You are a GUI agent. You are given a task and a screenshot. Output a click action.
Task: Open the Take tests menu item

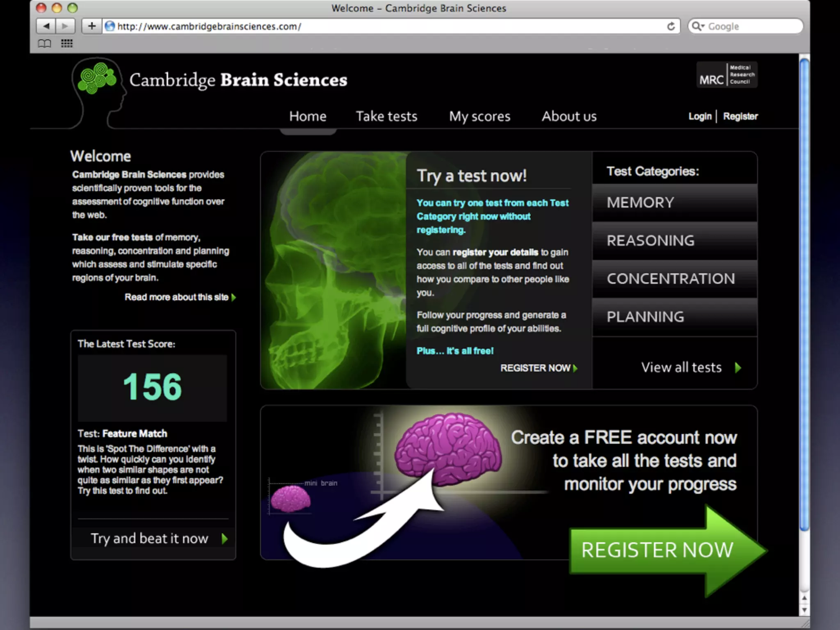pyautogui.click(x=386, y=116)
